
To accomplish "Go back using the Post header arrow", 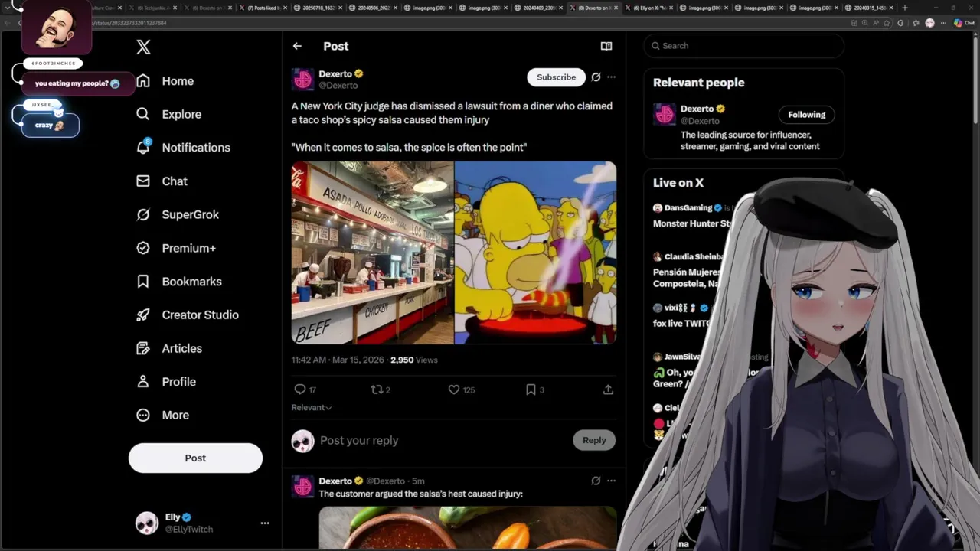I will [x=297, y=46].
